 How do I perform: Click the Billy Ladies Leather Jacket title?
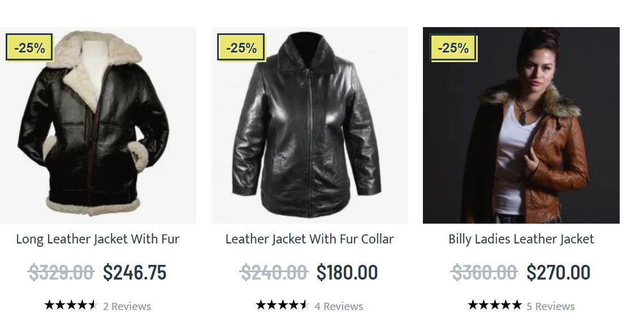click(521, 239)
